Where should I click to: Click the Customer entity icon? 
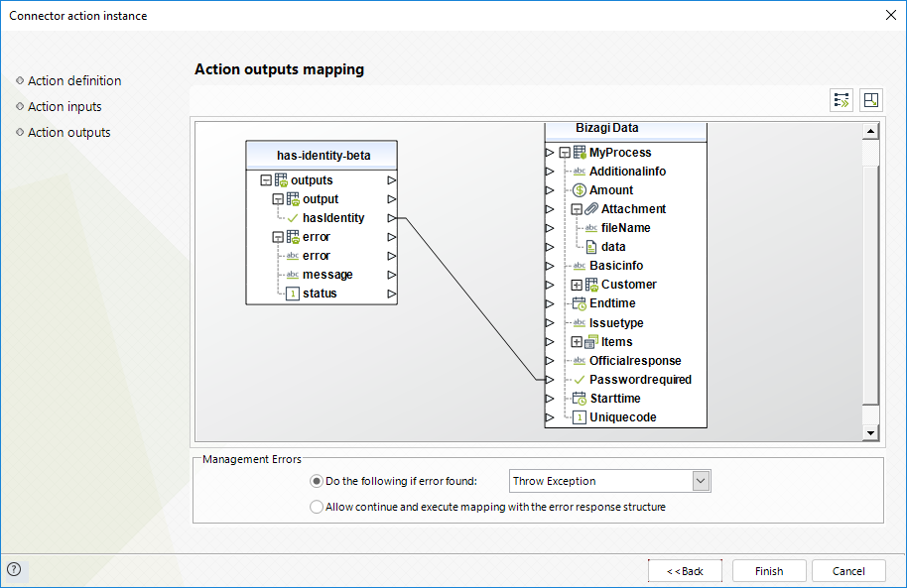coord(591,285)
